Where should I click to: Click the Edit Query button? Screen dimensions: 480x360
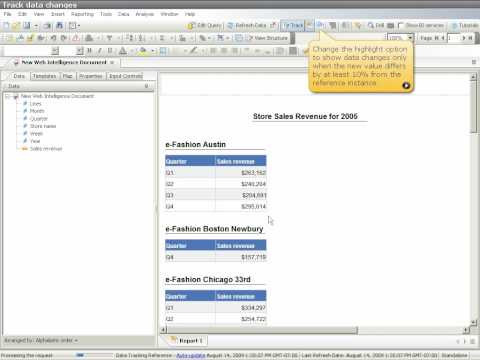[205, 25]
